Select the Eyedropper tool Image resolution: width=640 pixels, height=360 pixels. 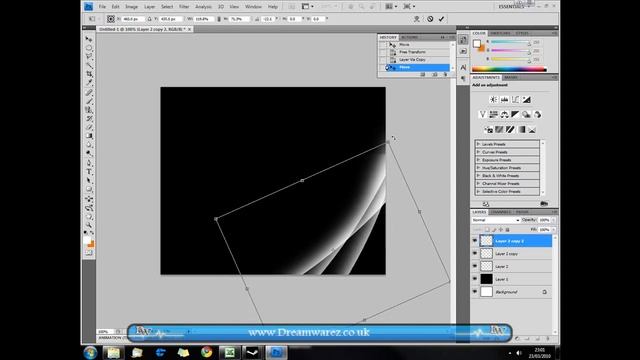point(89,83)
